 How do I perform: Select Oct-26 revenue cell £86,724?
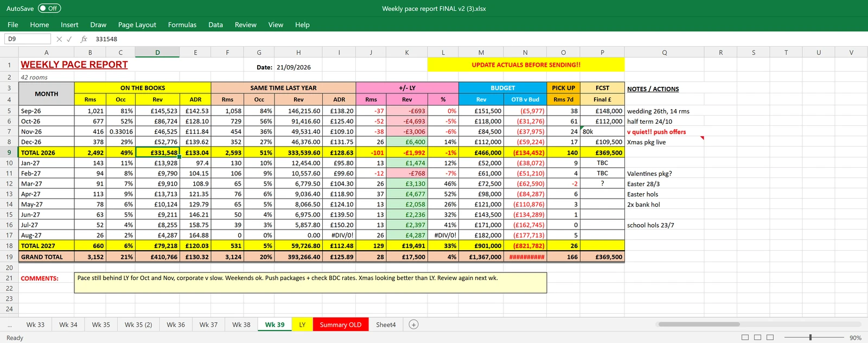coord(157,121)
